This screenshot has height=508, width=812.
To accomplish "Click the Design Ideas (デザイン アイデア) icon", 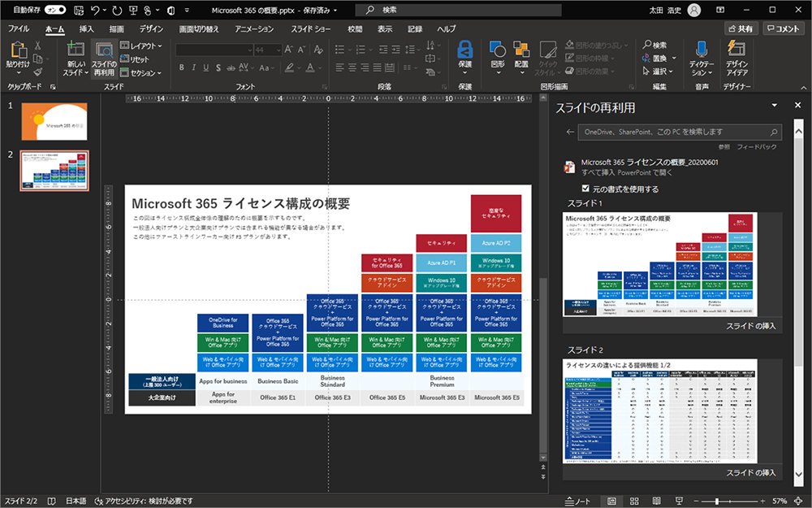I will (x=736, y=48).
